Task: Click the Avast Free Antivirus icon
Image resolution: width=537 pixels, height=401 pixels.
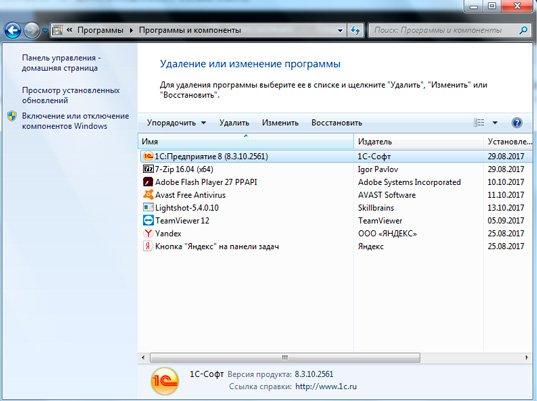Action: 148,195
